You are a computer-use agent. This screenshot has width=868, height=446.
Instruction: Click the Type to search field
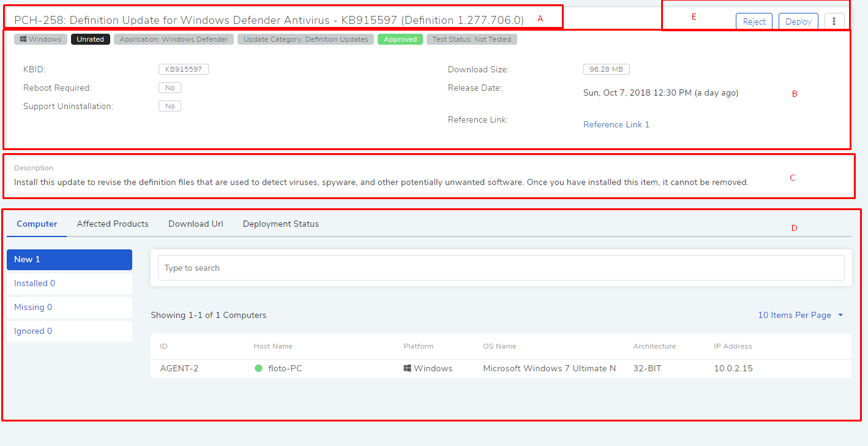coord(501,268)
